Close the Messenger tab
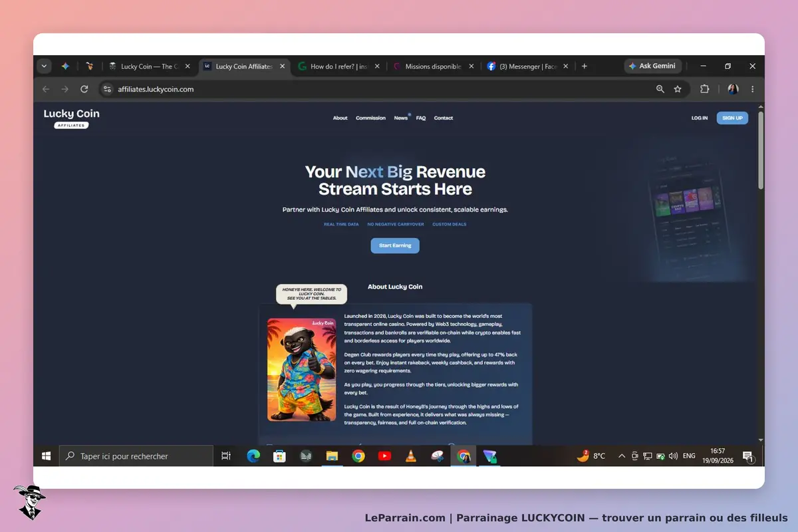The width and height of the screenshot is (798, 532). pyautogui.click(x=567, y=66)
